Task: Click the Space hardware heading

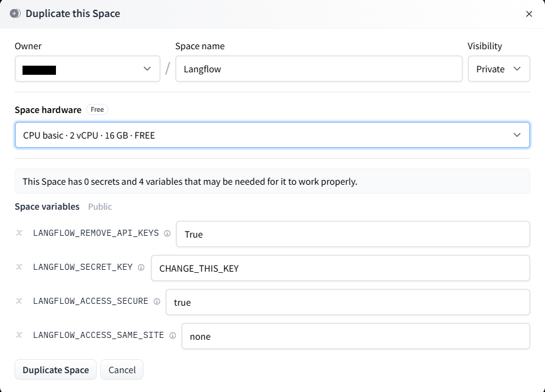Action: 48,110
